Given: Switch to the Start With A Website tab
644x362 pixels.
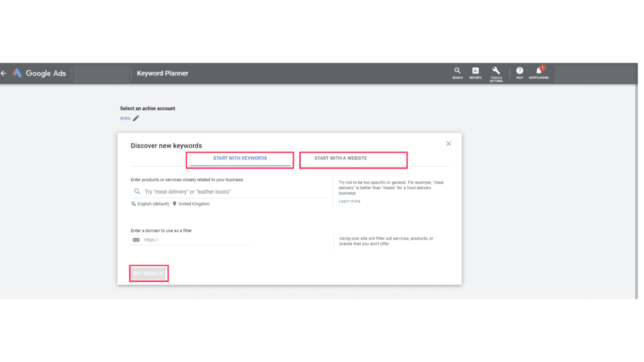Looking at the screenshot, I should pos(353,158).
